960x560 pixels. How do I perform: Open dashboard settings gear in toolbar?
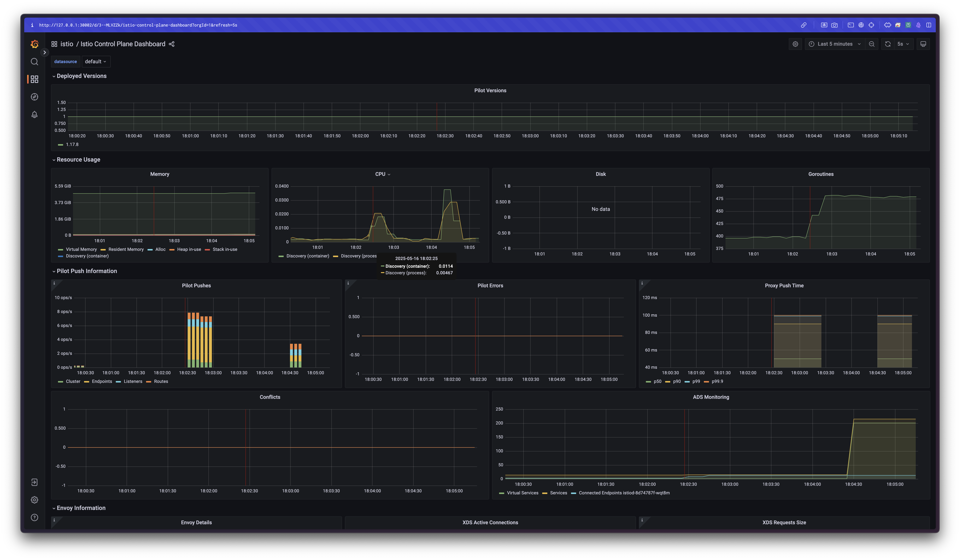coord(795,44)
